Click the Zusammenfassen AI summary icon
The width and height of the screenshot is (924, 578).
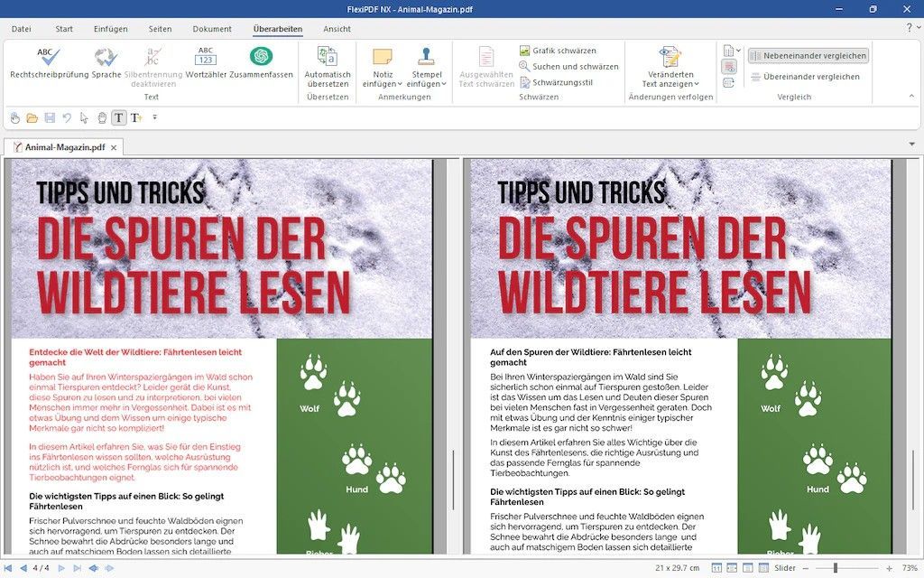click(x=261, y=63)
